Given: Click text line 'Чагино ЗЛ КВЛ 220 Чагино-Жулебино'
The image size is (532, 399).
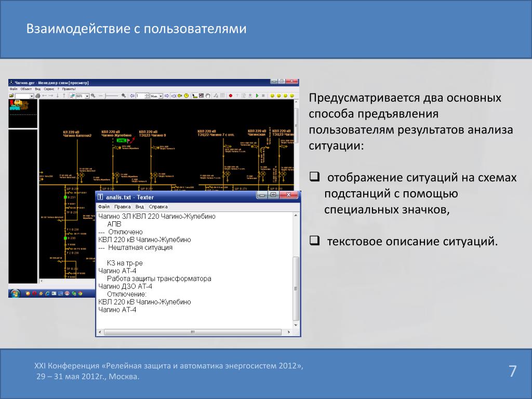Looking at the screenshot, I should 157,217.
